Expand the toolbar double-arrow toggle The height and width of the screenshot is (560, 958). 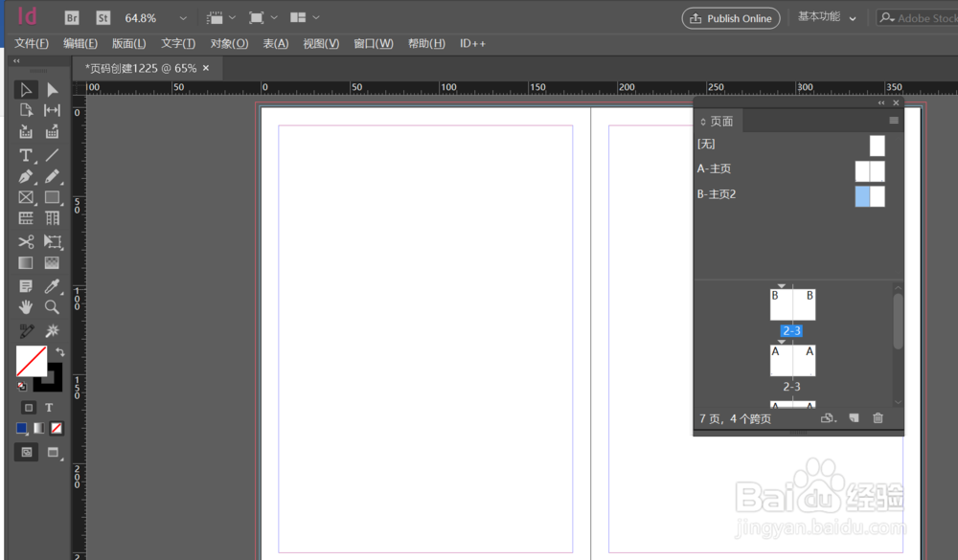tap(16, 61)
